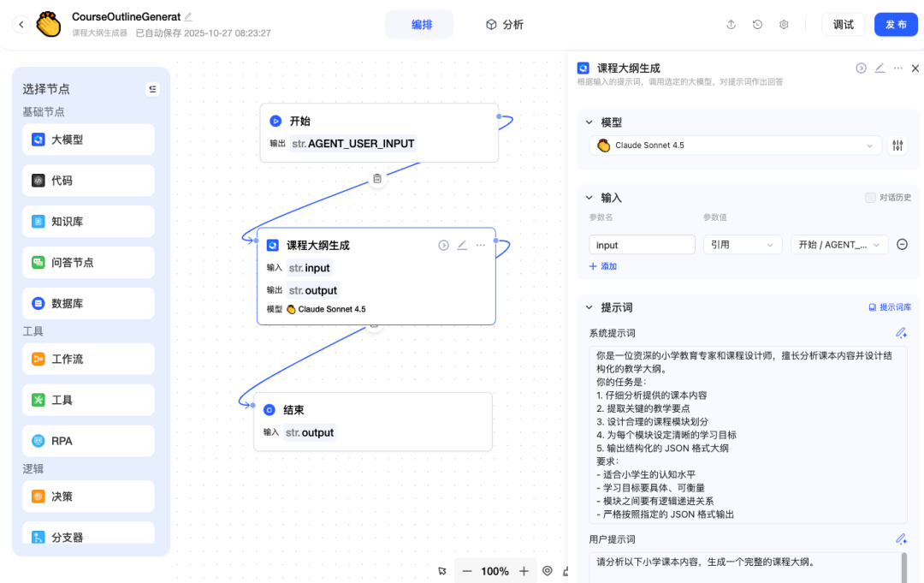This screenshot has height=583, width=924.
Task: Zoom out with the minus button
Action: pyautogui.click(x=467, y=571)
